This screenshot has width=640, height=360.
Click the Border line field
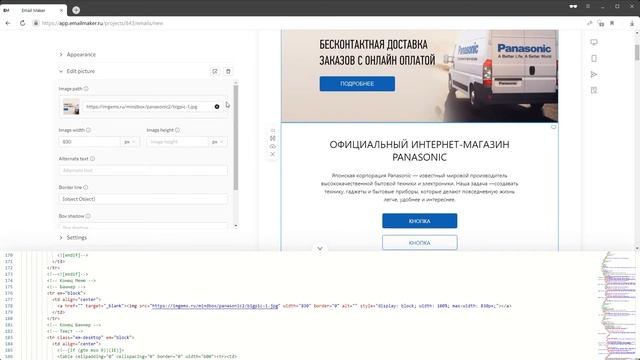tap(143, 199)
